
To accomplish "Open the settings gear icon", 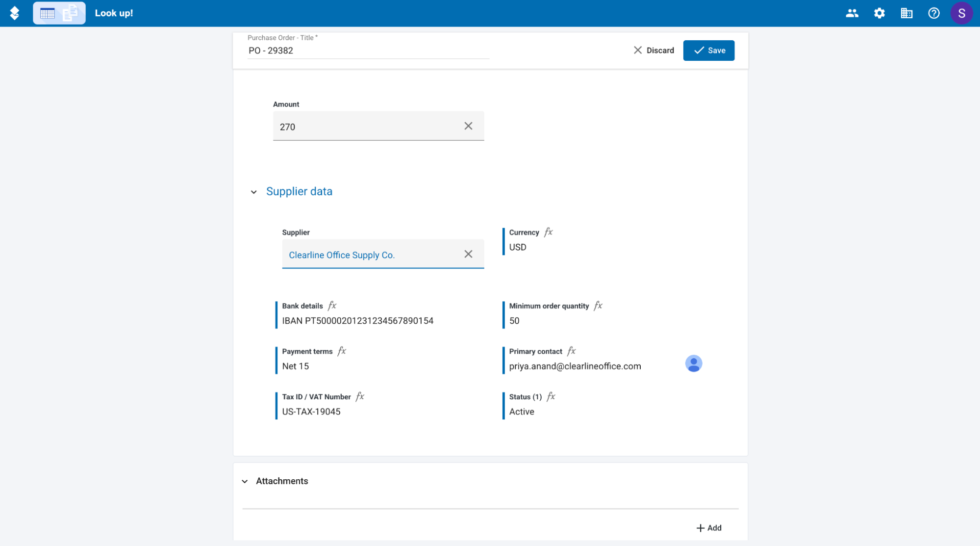I will point(879,13).
